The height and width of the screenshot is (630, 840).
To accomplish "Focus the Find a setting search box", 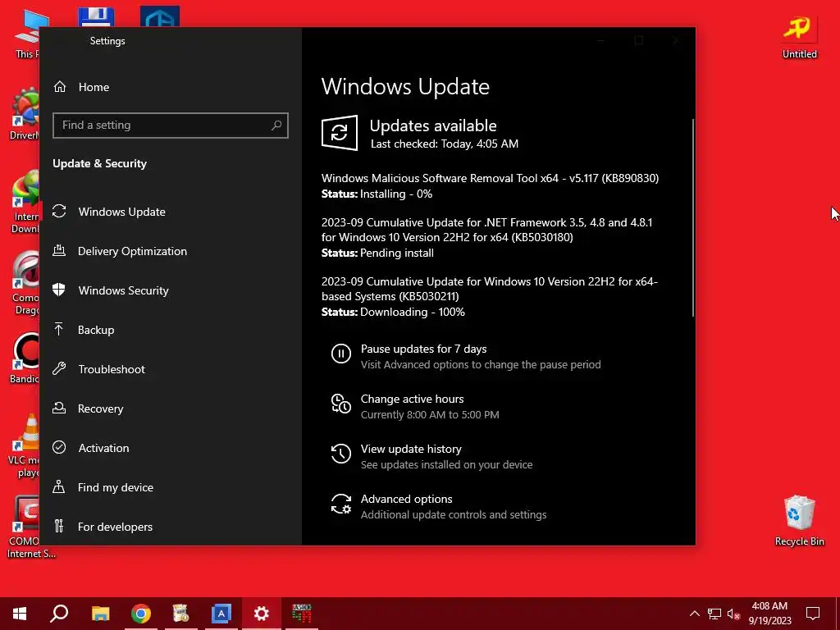I will click(x=171, y=126).
